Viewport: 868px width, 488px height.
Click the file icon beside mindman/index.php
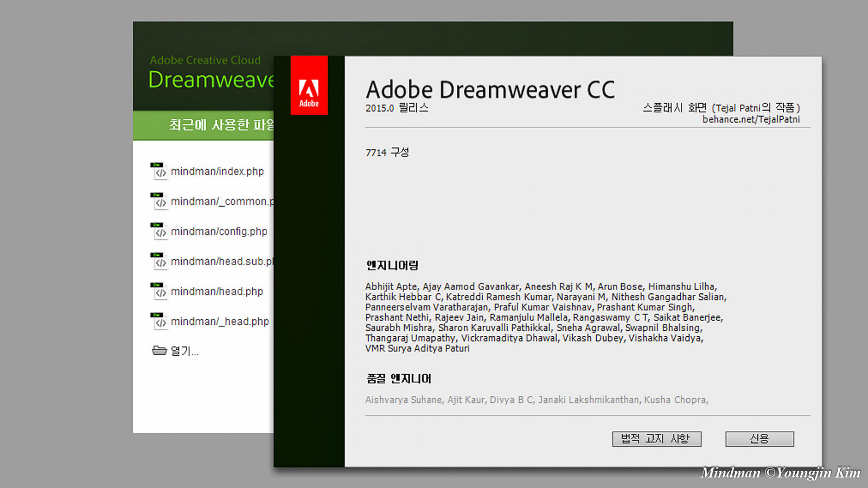click(x=158, y=171)
